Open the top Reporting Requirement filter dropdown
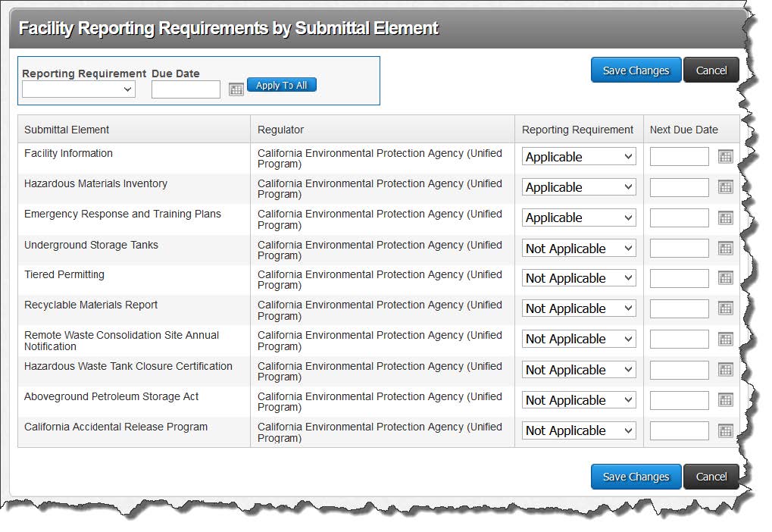Image resolution: width=772 pixels, height=532 pixels. pyautogui.click(x=79, y=89)
